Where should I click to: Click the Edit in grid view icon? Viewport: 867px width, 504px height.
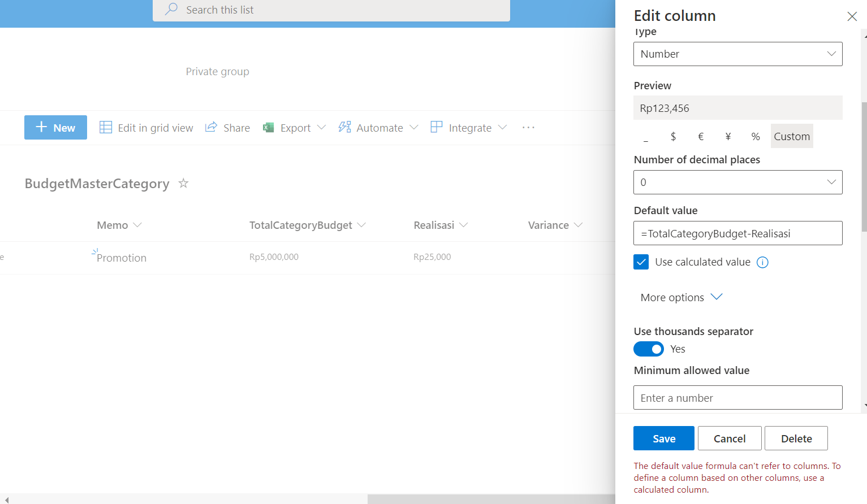(x=105, y=127)
